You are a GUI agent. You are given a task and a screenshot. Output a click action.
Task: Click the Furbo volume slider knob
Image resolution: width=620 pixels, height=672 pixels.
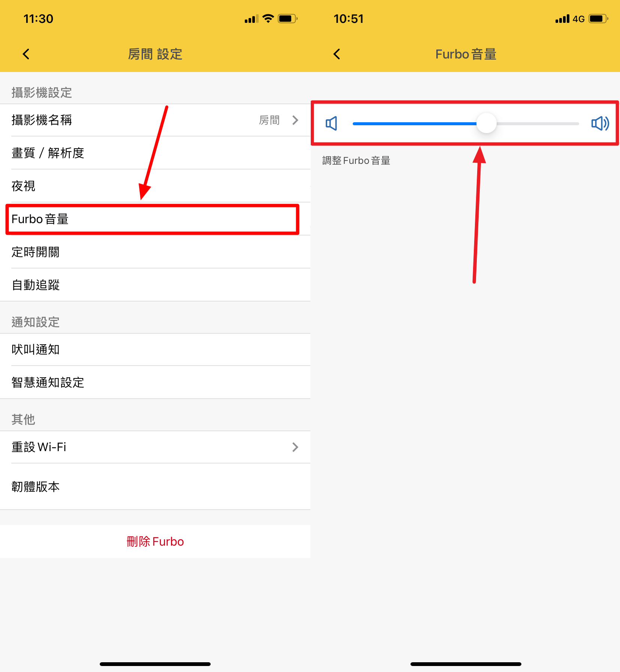click(486, 123)
